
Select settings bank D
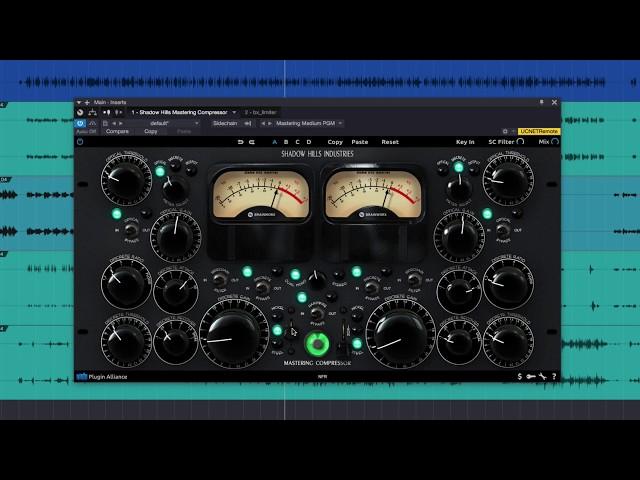(x=309, y=142)
